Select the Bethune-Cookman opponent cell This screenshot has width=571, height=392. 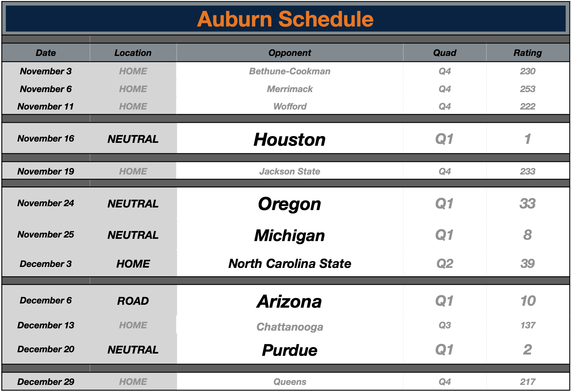click(x=290, y=71)
